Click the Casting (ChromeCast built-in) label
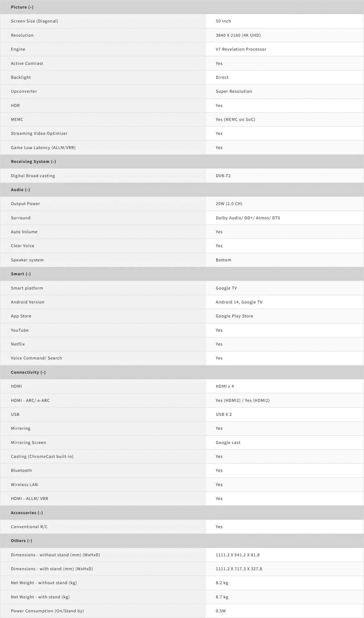364x618 pixels. 42,456
